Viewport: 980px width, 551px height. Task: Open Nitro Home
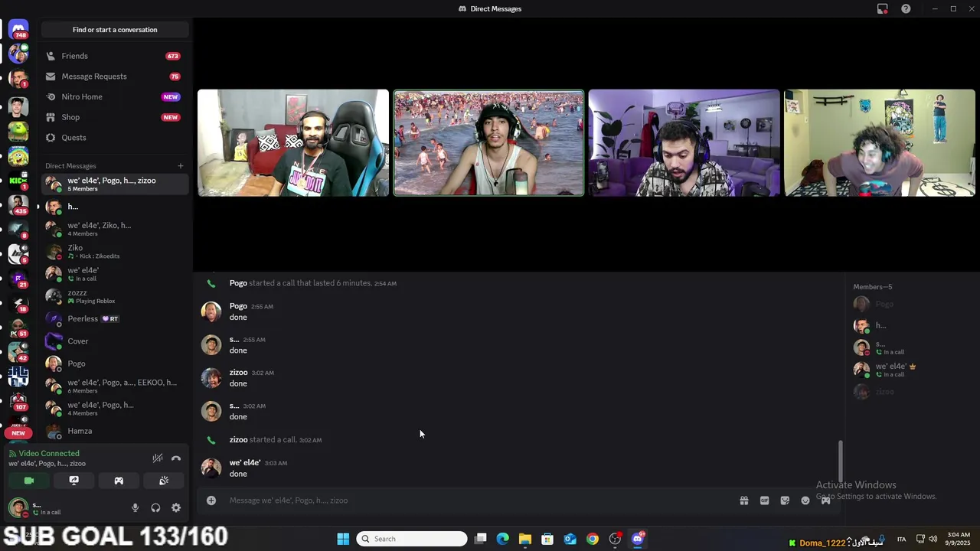(115, 97)
